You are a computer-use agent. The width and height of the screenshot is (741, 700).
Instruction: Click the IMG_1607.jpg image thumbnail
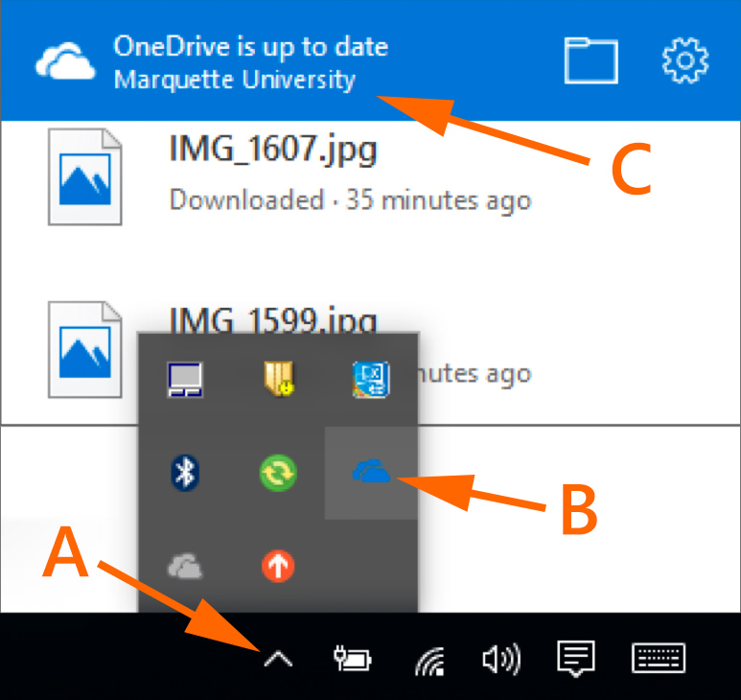pos(85,177)
